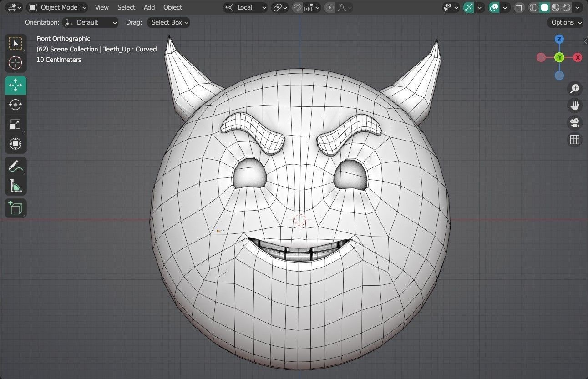Viewport: 588px width, 379px height.
Task: Switch perspective/orthographic with the grid icon
Action: (x=575, y=140)
